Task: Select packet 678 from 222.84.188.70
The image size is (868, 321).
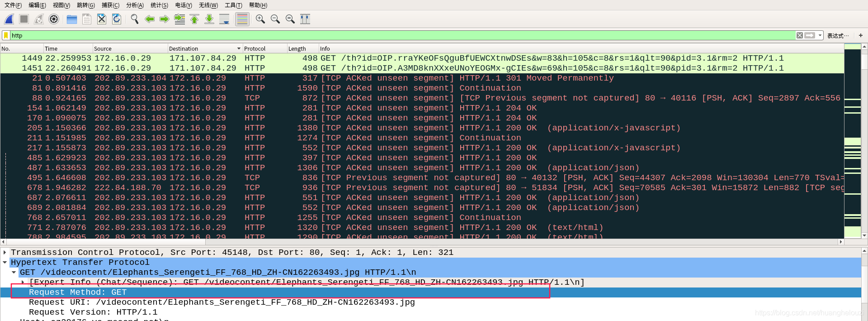Action: [422, 188]
